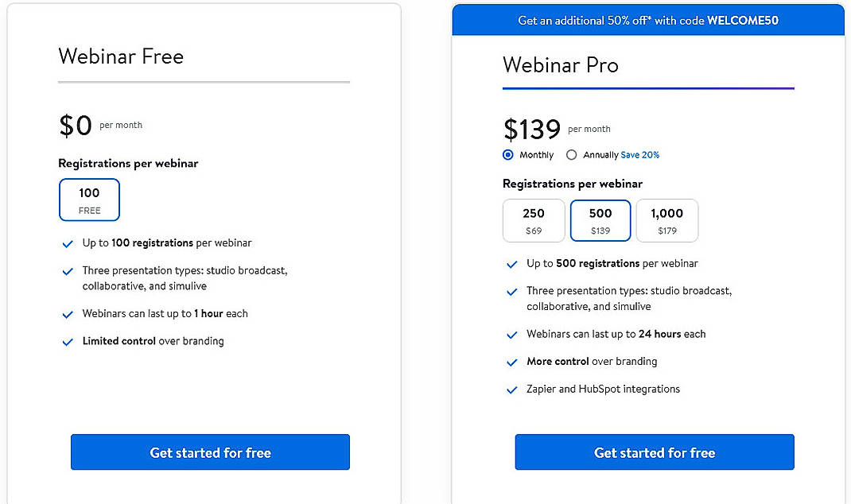Click the checkmark beside three presentation types on Free plan
The height and width of the screenshot is (504, 851).
68,271
